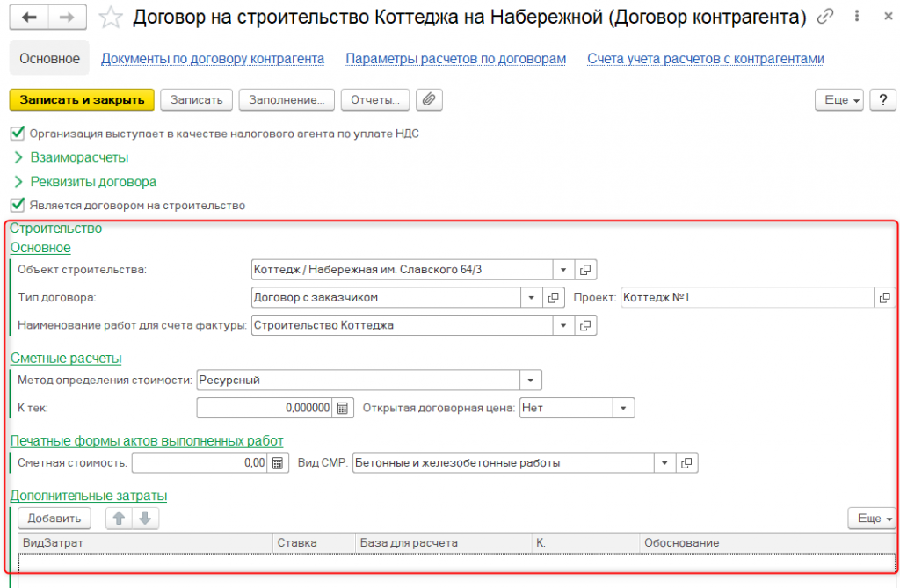Open Параметры расчетов по договорам tab
This screenshot has width=900, height=588.
455,59
